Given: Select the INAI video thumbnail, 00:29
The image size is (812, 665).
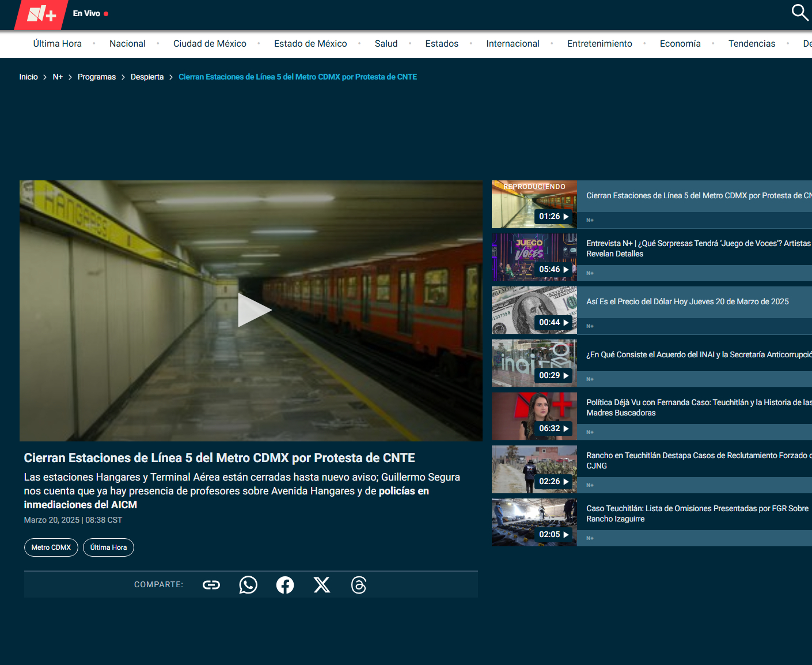Looking at the screenshot, I should pos(534,364).
